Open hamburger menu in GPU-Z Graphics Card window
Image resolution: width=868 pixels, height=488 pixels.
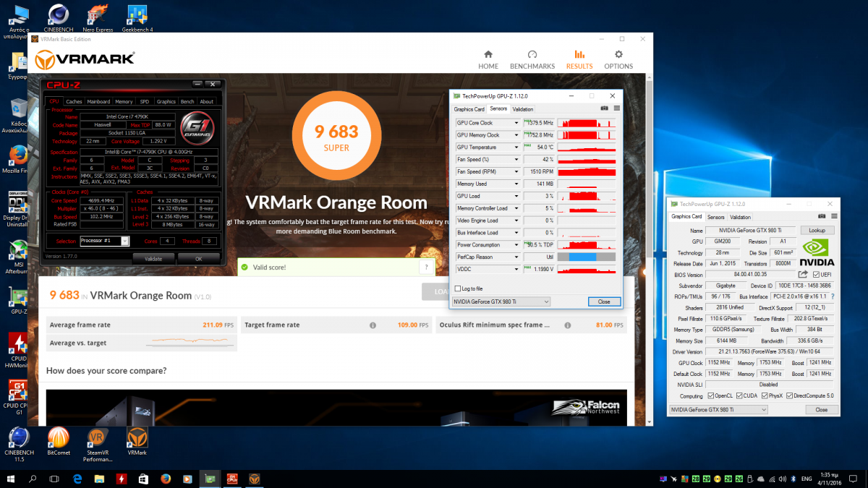(x=835, y=216)
